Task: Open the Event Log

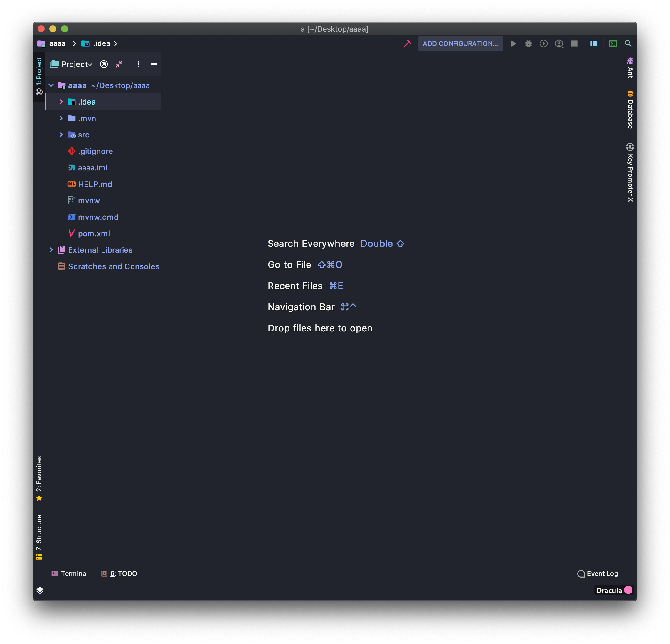Action: click(x=597, y=573)
